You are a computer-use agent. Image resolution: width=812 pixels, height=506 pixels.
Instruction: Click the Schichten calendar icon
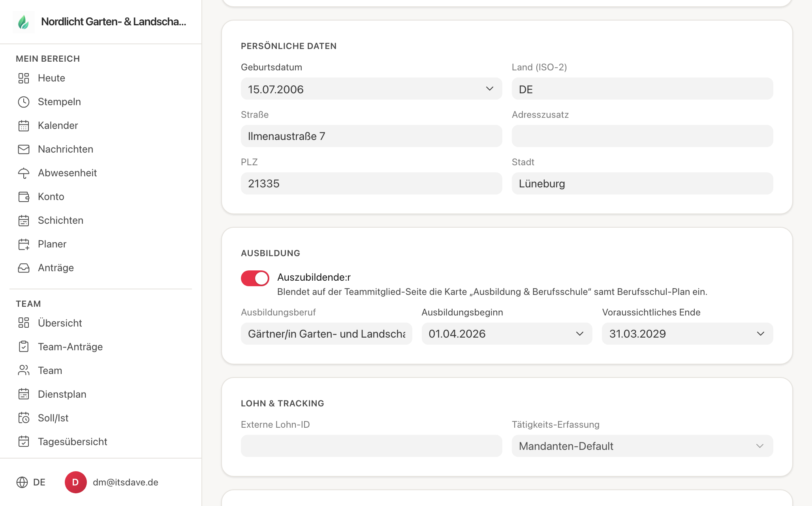click(x=24, y=221)
